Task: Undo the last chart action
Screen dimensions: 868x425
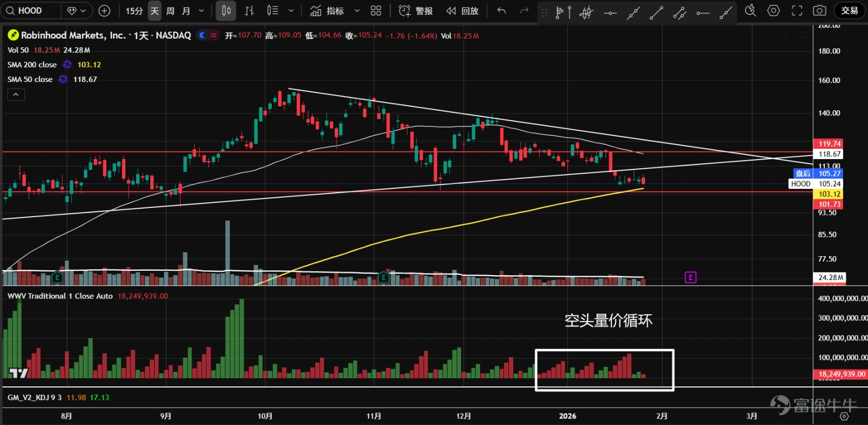Action: point(502,10)
